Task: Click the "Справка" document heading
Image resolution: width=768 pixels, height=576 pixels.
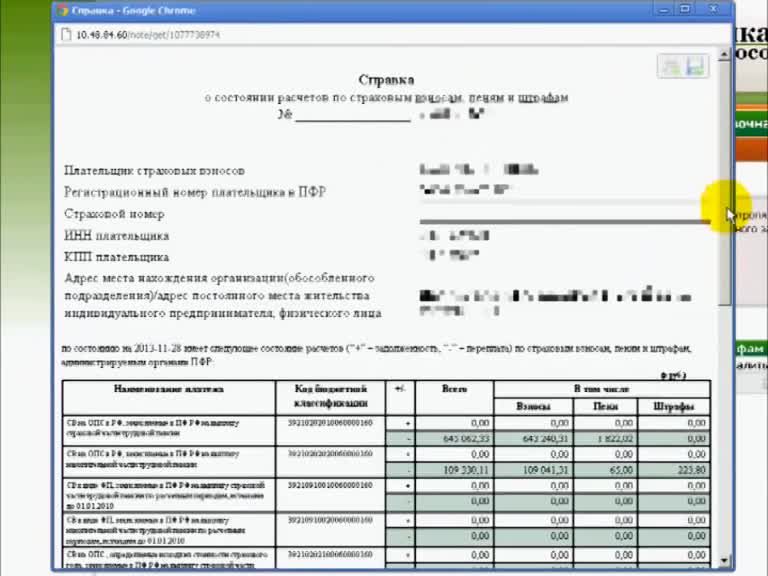Action: click(x=386, y=79)
